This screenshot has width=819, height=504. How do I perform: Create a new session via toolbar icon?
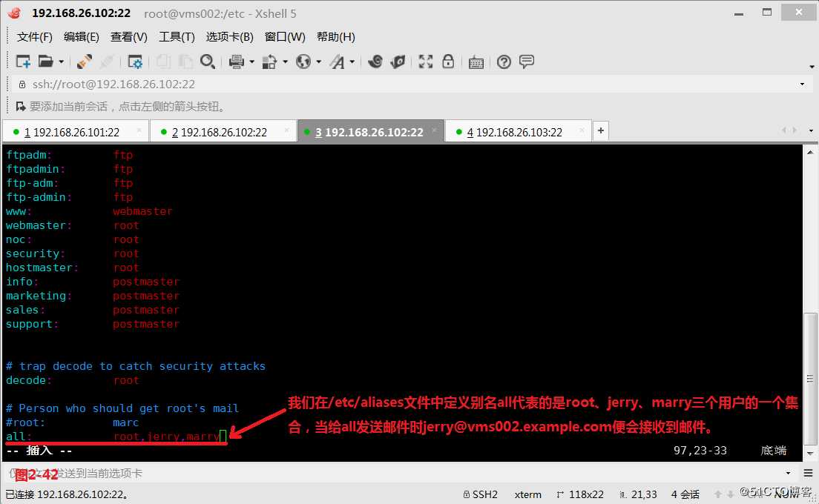24,62
